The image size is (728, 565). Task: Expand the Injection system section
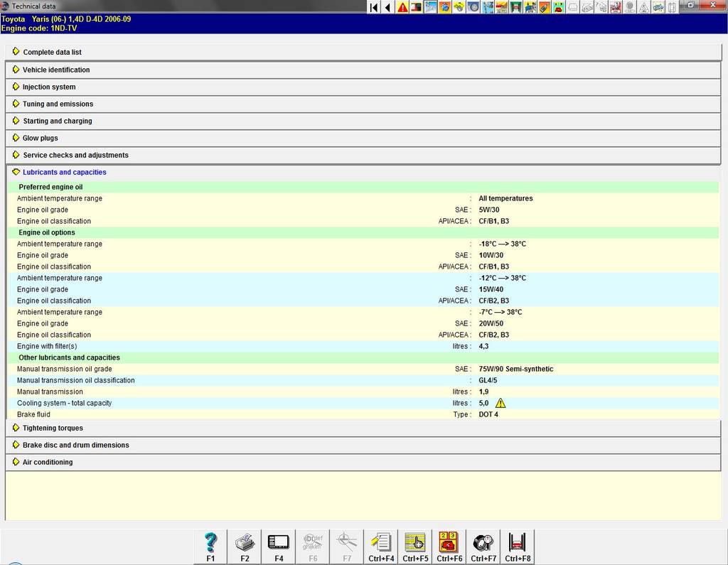363,87
